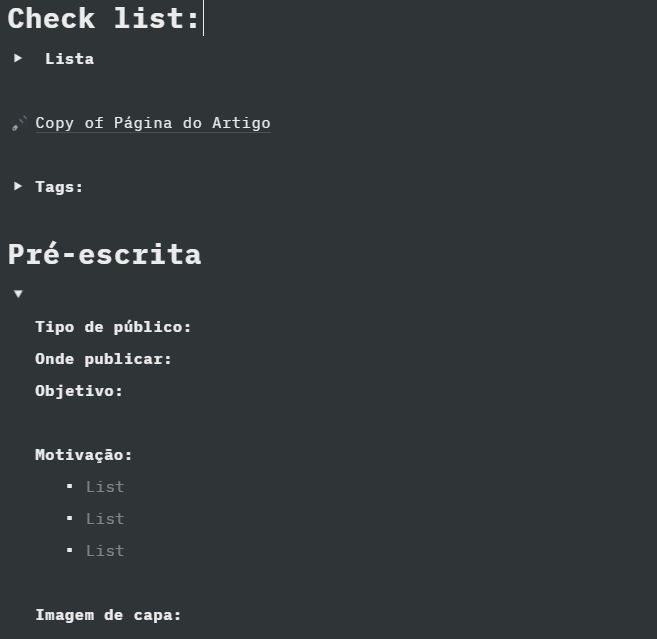The height and width of the screenshot is (639, 657).
Task: Collapse the open toggle under Pré-escrita
Action: click(18, 294)
